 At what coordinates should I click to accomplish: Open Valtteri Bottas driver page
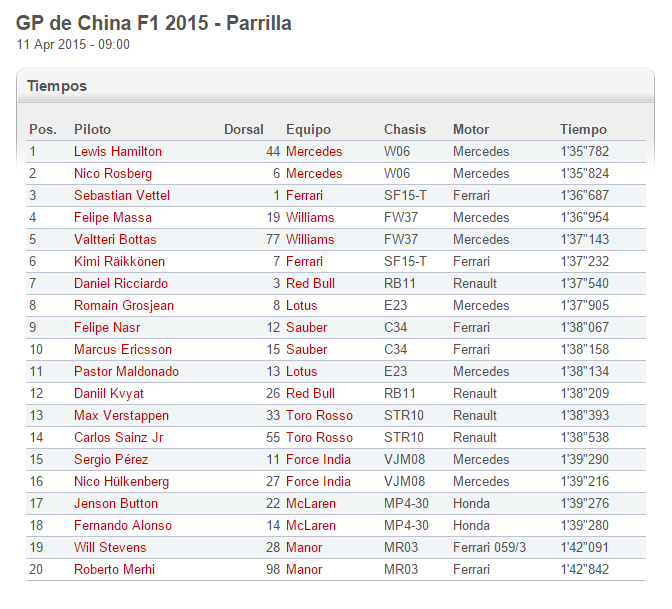[x=115, y=240]
